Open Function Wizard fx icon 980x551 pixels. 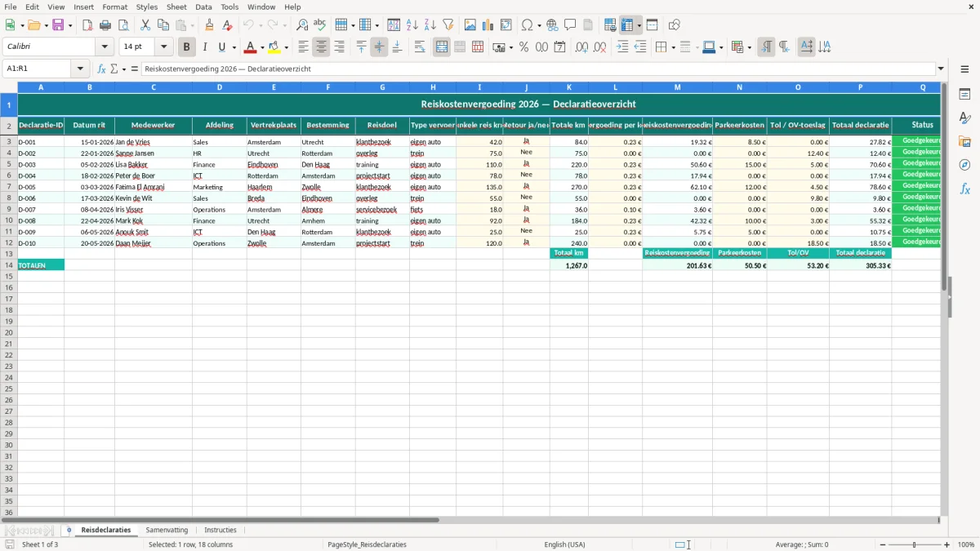(102, 69)
